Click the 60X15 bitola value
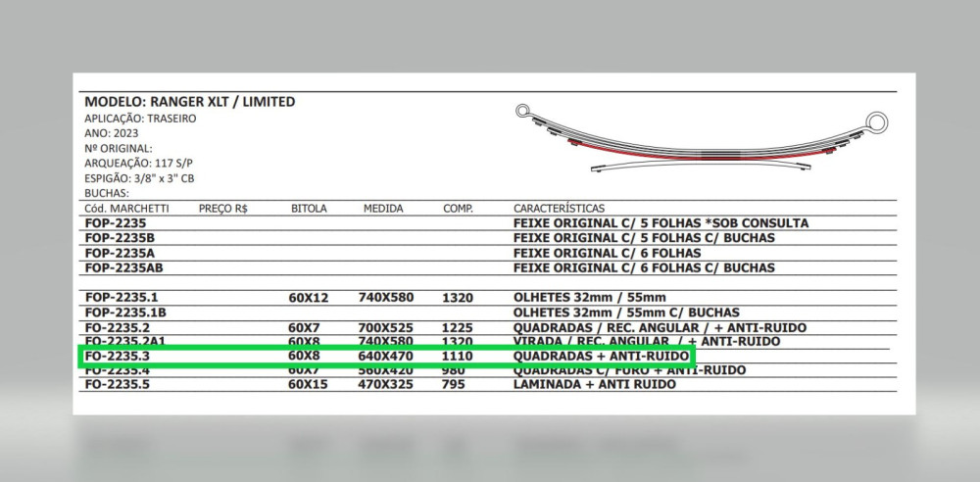 pos(308,384)
